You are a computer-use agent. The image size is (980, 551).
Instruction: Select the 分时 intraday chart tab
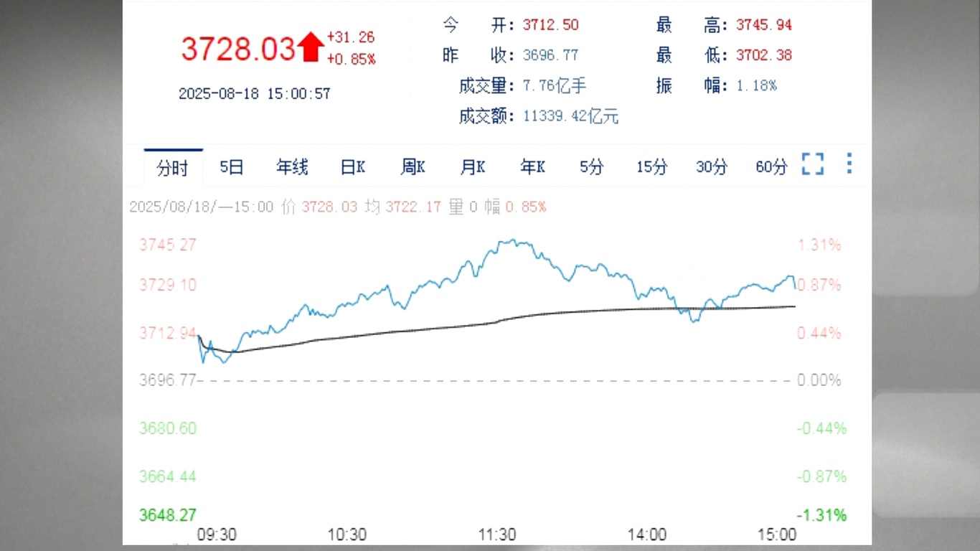click(172, 166)
